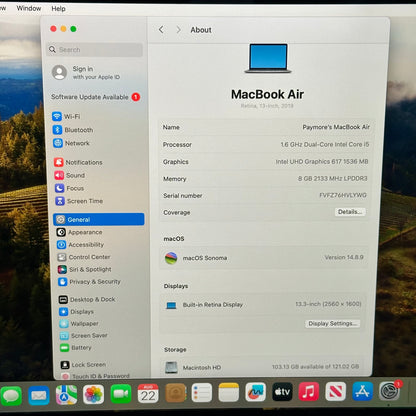This screenshot has width=416, height=416.
Task: Sign in with your Apple ID
Action: pyautogui.click(x=86, y=72)
